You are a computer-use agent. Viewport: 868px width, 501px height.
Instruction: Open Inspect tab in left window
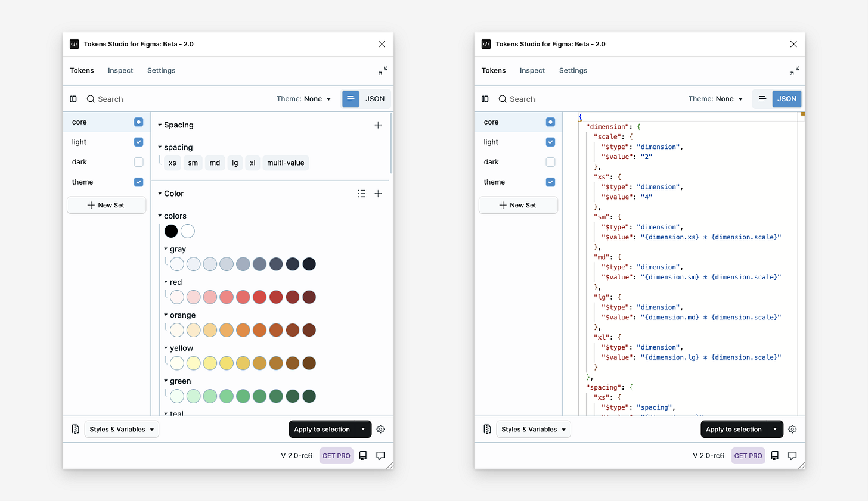point(120,70)
